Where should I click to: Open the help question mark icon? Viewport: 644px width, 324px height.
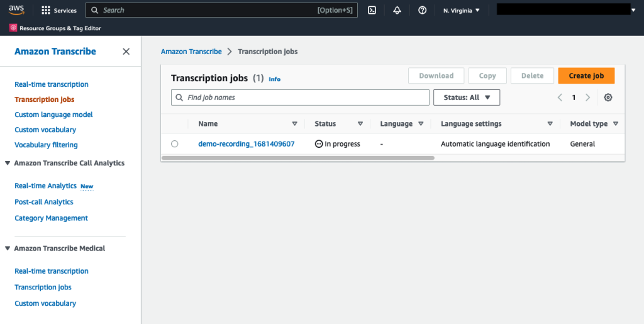422,10
